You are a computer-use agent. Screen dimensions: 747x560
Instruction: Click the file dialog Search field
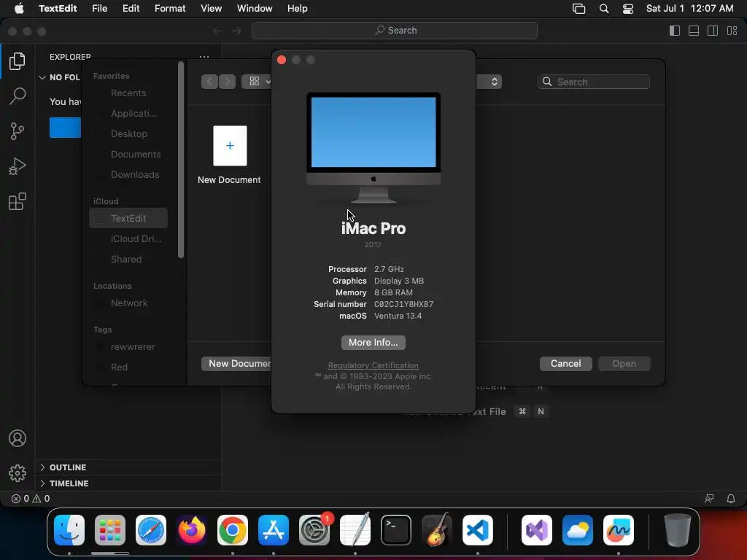coord(594,82)
